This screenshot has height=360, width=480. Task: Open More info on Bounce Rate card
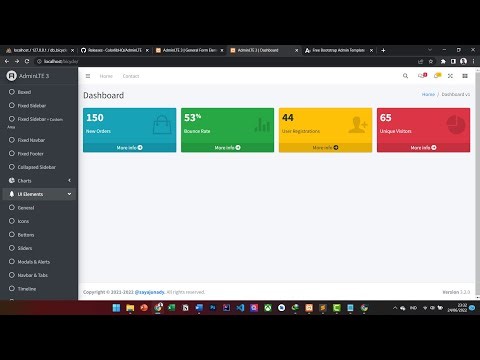[227, 147]
